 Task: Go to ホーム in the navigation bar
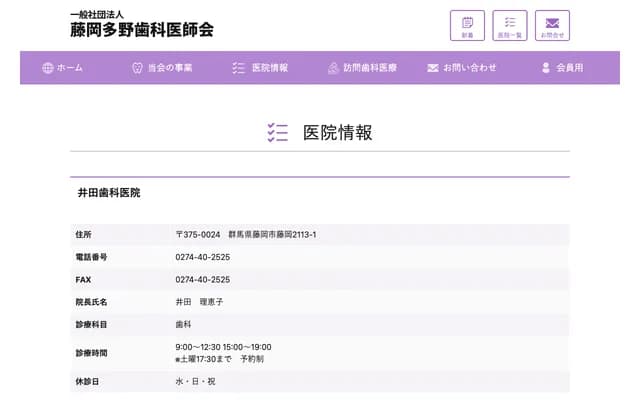(70, 68)
